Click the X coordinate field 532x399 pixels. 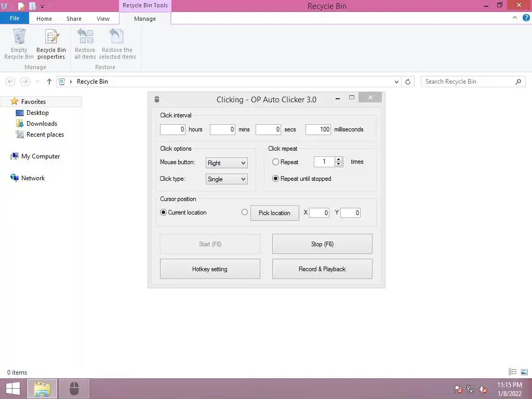(x=320, y=212)
